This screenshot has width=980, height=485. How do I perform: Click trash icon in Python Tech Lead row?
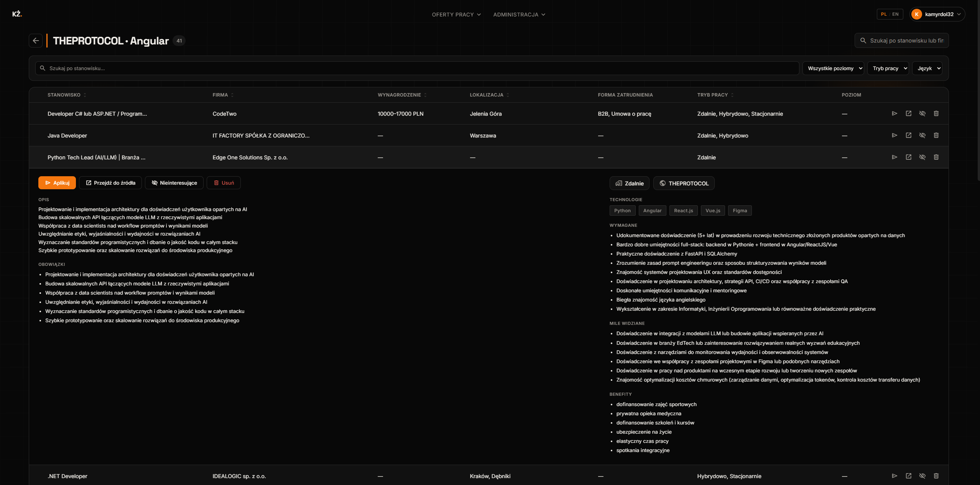[x=936, y=157]
